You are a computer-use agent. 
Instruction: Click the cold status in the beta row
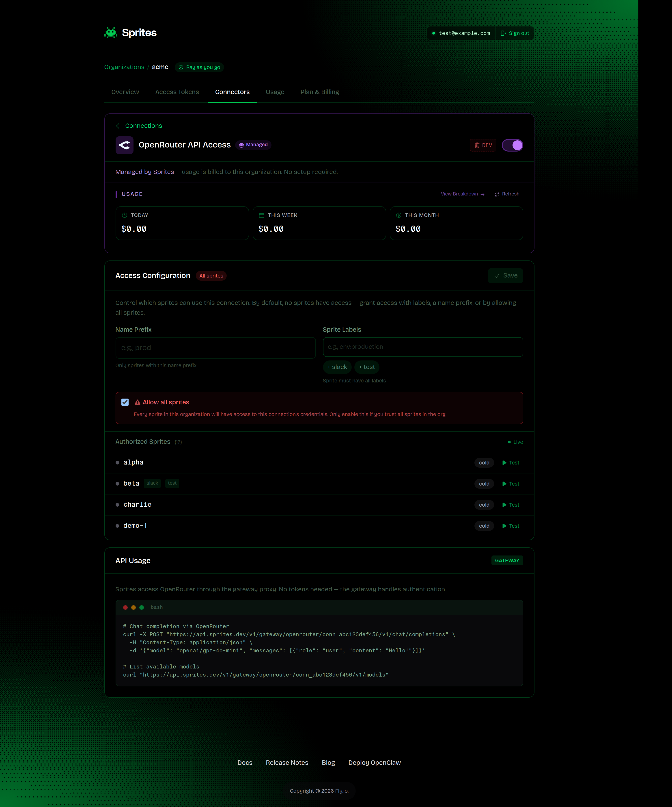(x=484, y=484)
